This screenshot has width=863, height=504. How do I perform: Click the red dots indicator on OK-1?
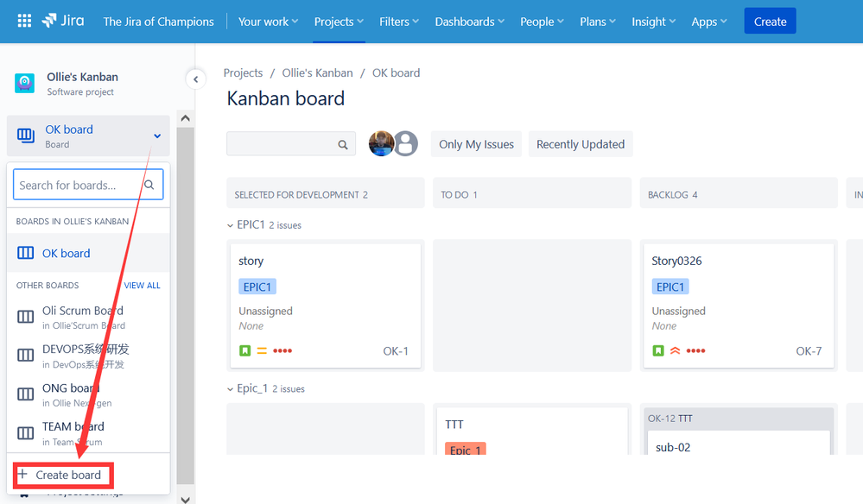(x=282, y=350)
